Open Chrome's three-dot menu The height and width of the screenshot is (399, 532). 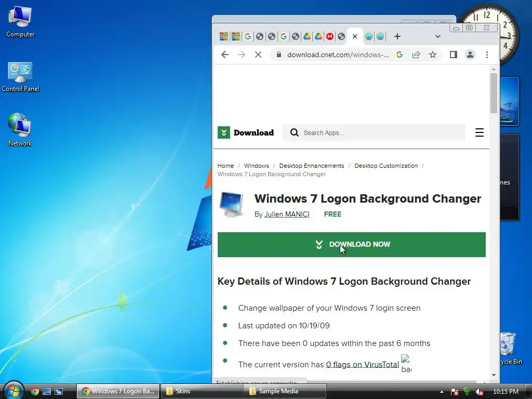click(487, 55)
